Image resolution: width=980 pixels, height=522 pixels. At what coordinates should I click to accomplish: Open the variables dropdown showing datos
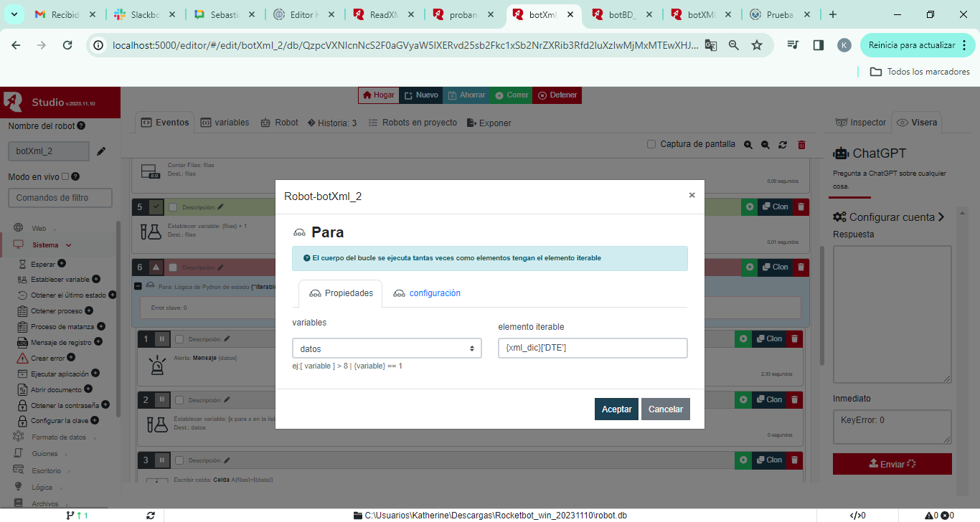coord(387,348)
